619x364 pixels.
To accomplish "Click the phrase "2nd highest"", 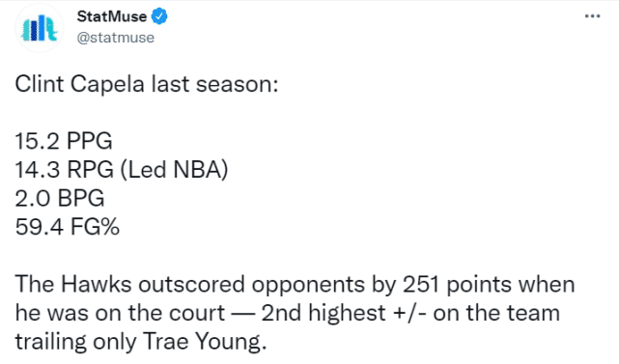I will tap(324, 314).
